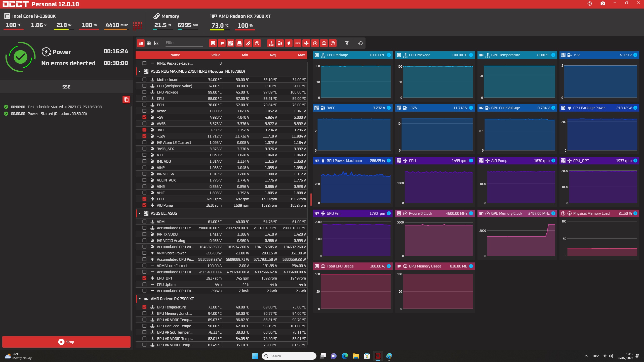Switch to the combined table-and-graph view icon

tap(141, 43)
